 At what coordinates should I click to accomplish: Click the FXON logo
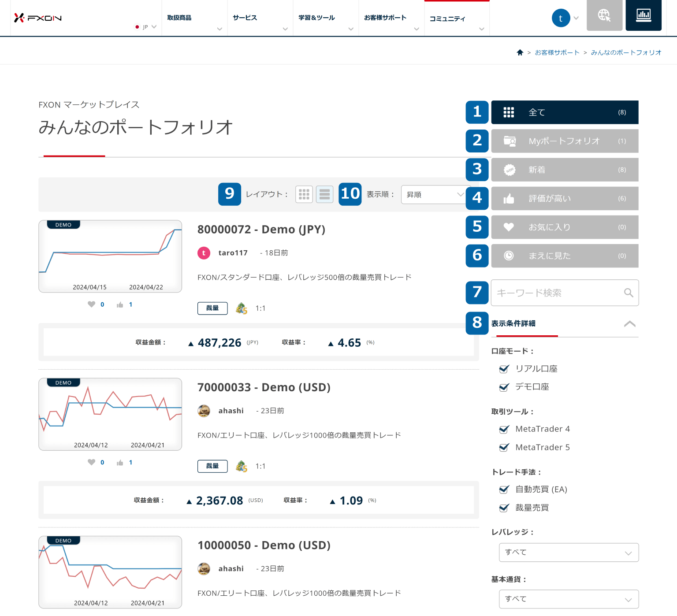click(x=37, y=18)
